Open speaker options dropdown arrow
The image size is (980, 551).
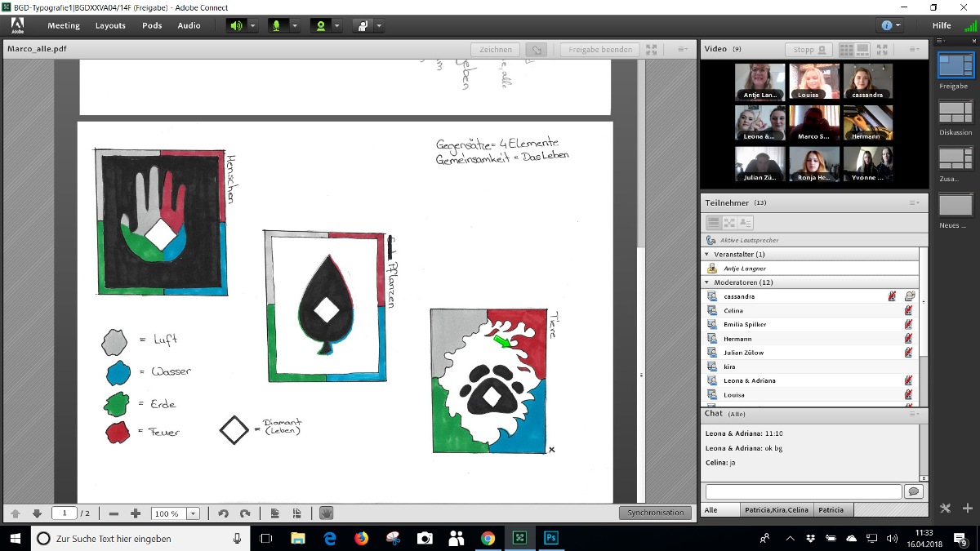click(x=252, y=25)
